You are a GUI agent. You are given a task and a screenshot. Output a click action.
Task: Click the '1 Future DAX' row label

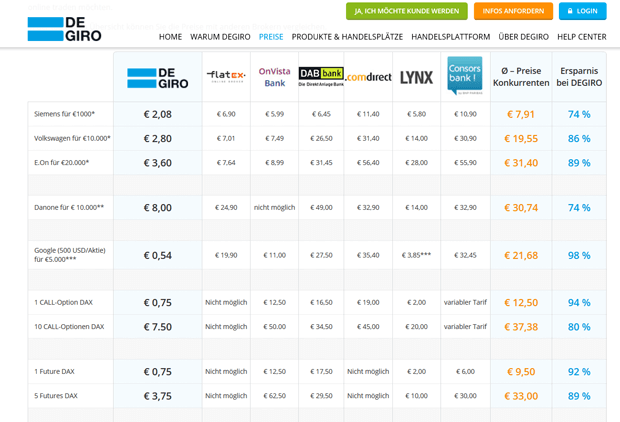[x=54, y=372]
